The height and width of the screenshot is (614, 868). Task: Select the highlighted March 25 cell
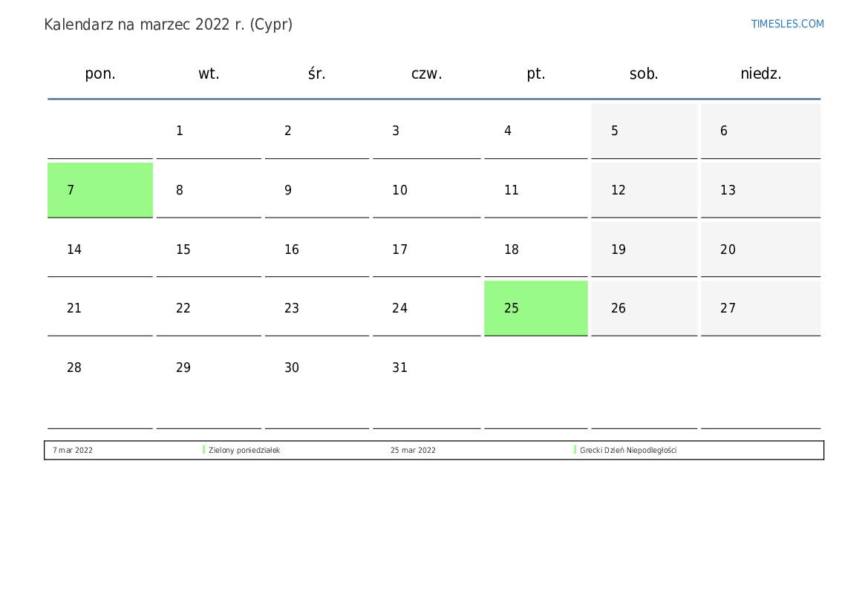click(535, 308)
